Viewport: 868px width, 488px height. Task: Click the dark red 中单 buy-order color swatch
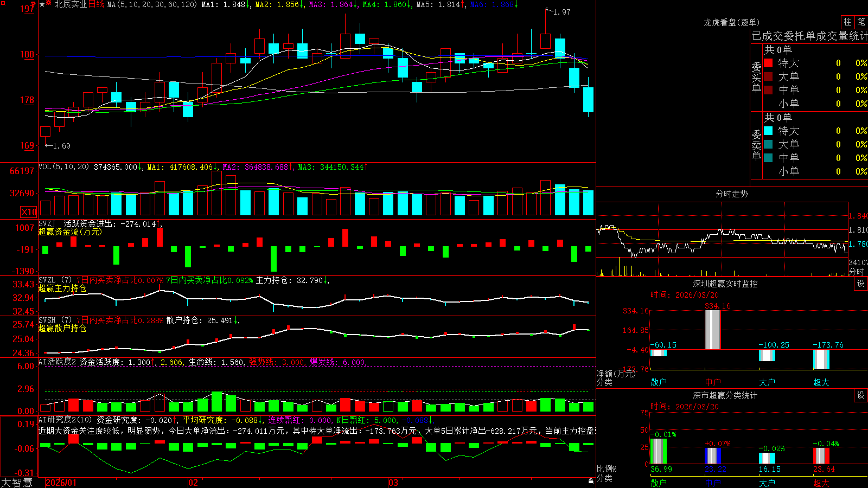pyautogui.click(x=768, y=90)
